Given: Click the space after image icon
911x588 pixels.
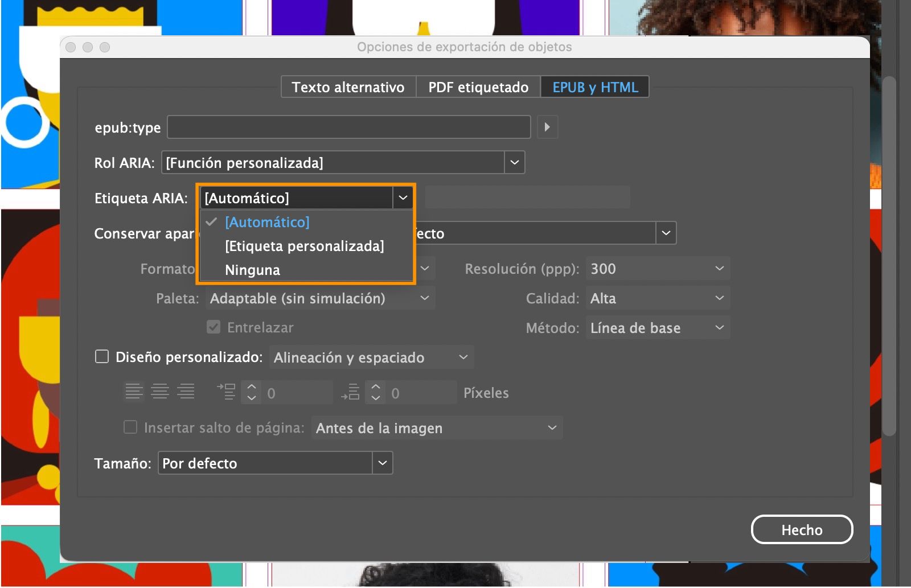Looking at the screenshot, I should [x=351, y=391].
